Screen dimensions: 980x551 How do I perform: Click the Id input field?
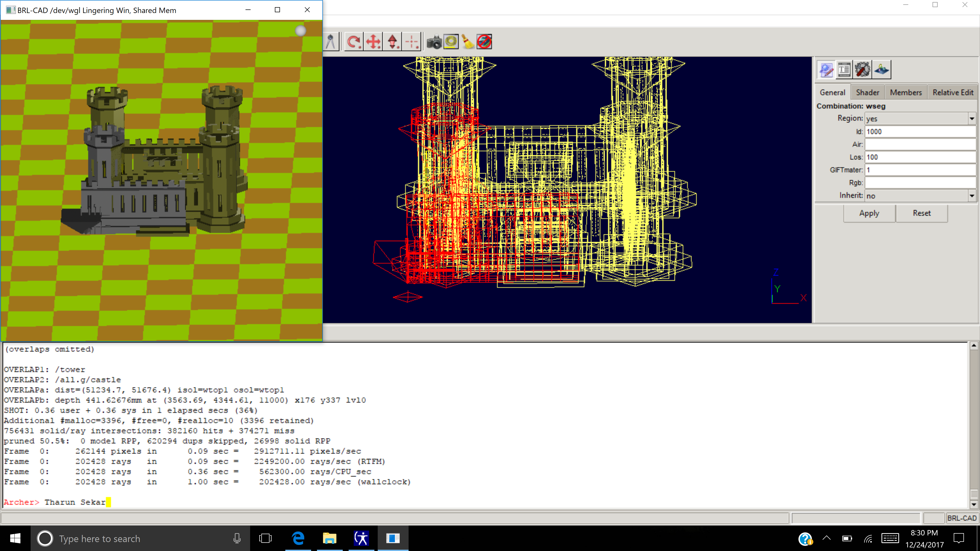(920, 132)
